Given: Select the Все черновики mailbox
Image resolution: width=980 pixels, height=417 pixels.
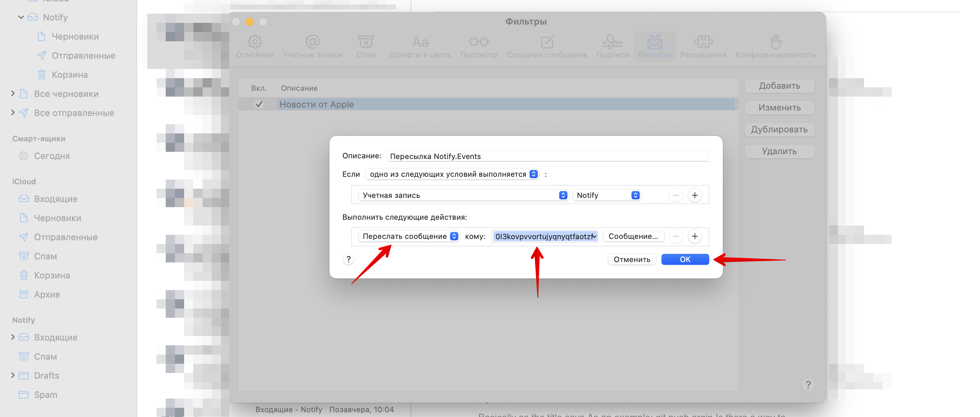Looking at the screenshot, I should tap(66, 94).
